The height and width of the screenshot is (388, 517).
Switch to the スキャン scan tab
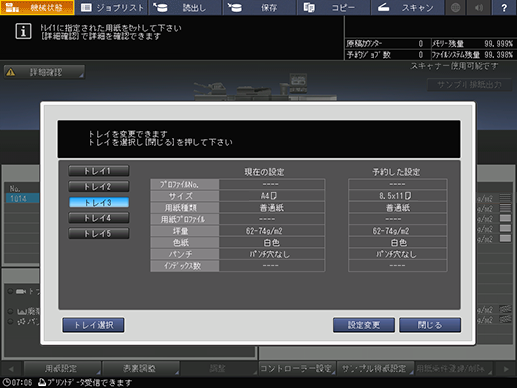point(408,7)
